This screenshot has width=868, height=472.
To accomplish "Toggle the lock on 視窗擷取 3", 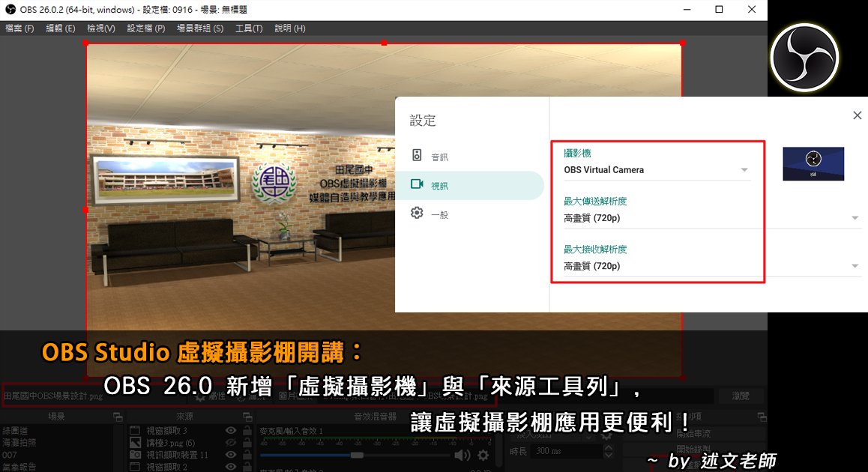I will pos(247,431).
